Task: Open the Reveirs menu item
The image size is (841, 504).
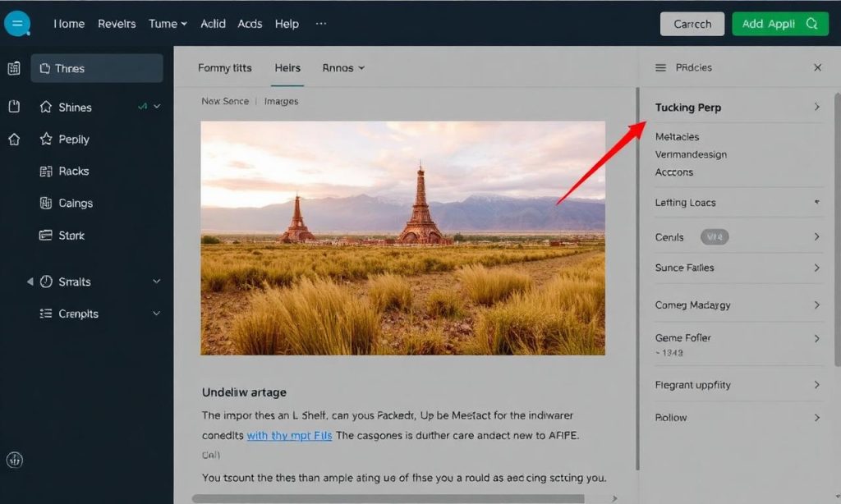Action: pyautogui.click(x=117, y=24)
